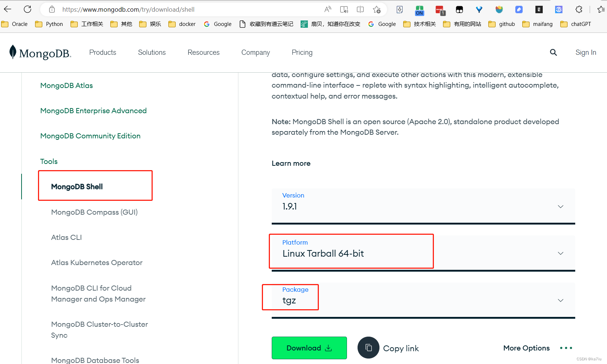
Task: Click the MongoDB leaf logo
Action: pyautogui.click(x=13, y=52)
